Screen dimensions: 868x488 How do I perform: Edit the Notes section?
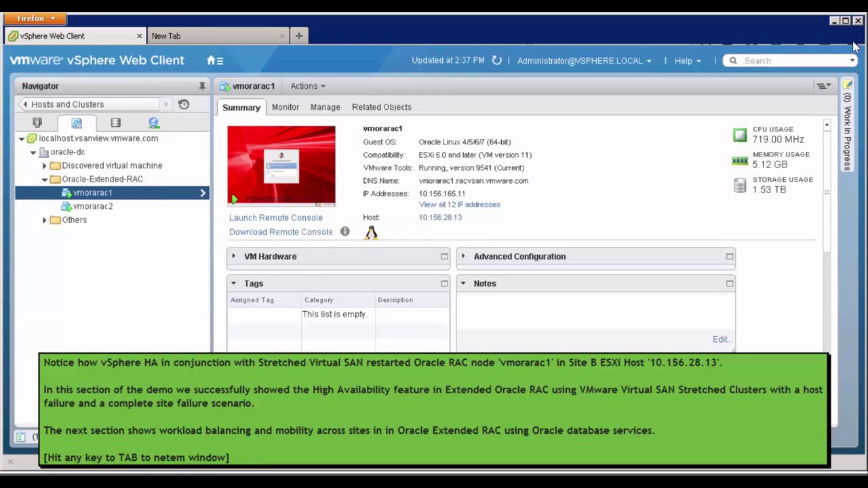coord(721,340)
